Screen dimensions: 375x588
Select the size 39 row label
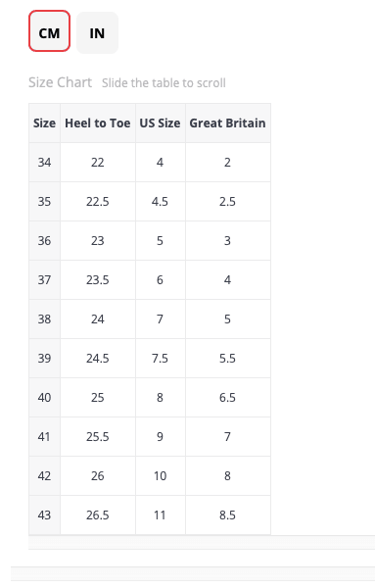pos(44,358)
